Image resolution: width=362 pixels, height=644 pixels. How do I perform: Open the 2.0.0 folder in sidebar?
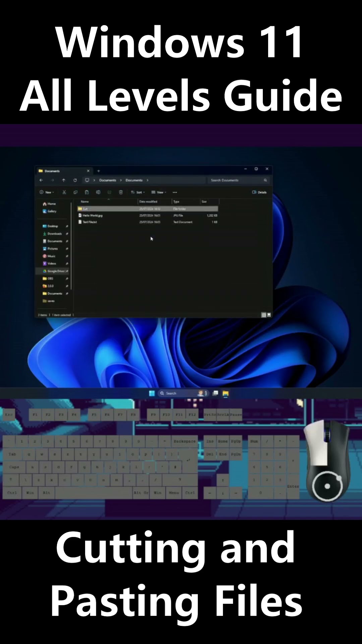48,286
